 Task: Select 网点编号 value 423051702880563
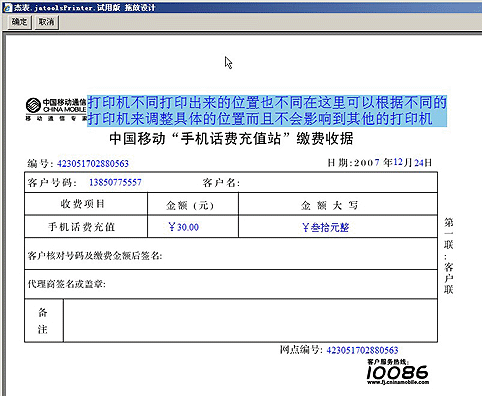point(362,350)
